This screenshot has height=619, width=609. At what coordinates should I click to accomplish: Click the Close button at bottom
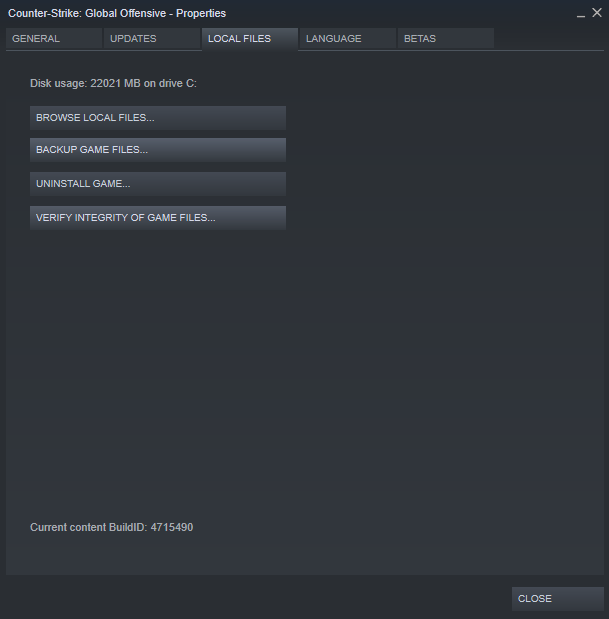[558, 598]
